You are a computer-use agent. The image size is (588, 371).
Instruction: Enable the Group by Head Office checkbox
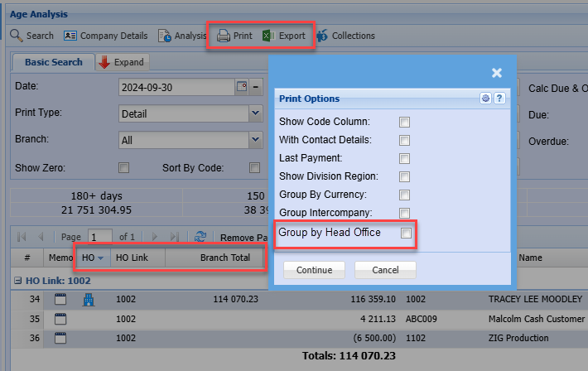point(405,234)
